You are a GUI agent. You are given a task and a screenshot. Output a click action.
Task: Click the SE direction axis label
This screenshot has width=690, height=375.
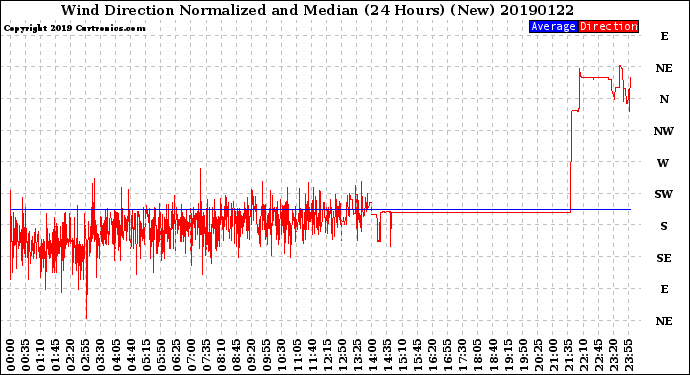664,258
